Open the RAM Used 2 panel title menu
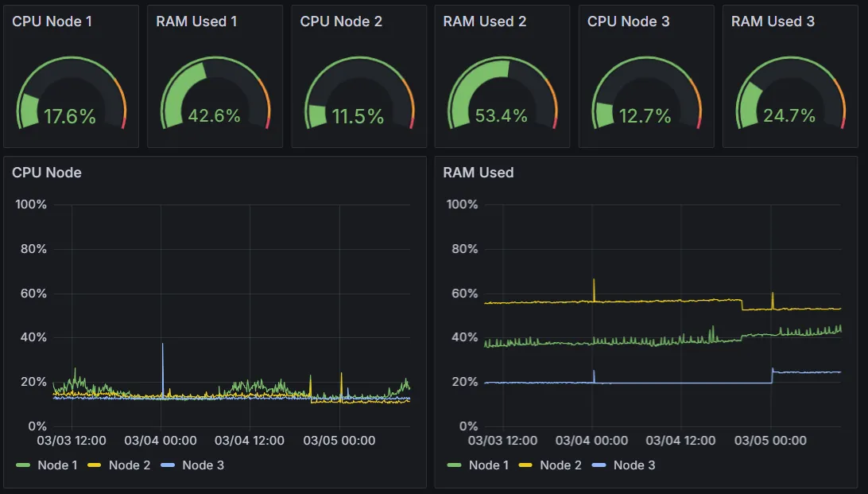The image size is (868, 494). click(484, 21)
